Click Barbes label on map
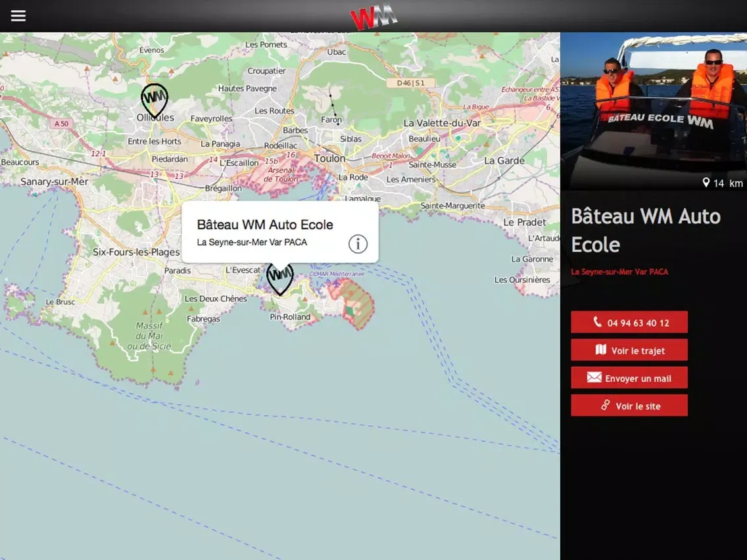The height and width of the screenshot is (560, 747). [x=295, y=130]
